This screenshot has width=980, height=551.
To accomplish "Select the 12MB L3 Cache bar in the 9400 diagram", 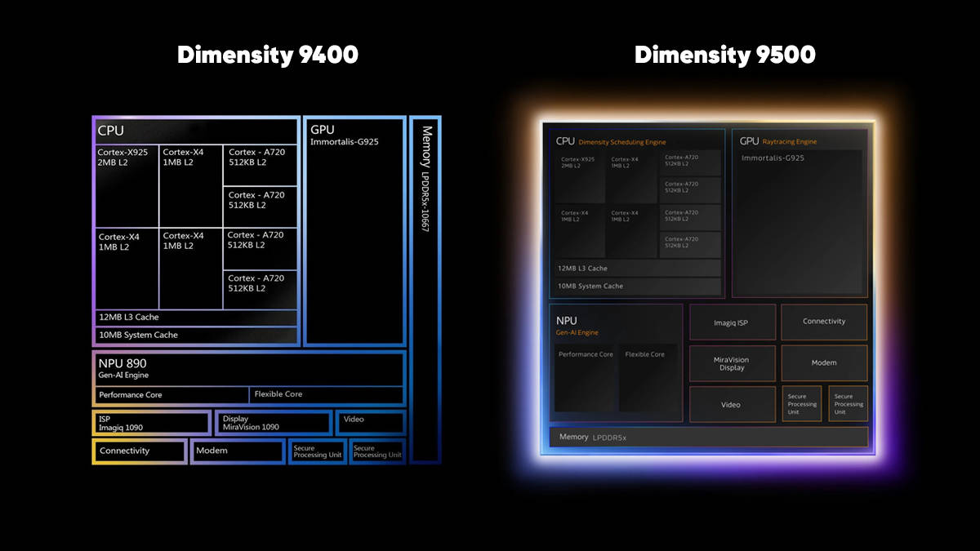I will [x=196, y=317].
